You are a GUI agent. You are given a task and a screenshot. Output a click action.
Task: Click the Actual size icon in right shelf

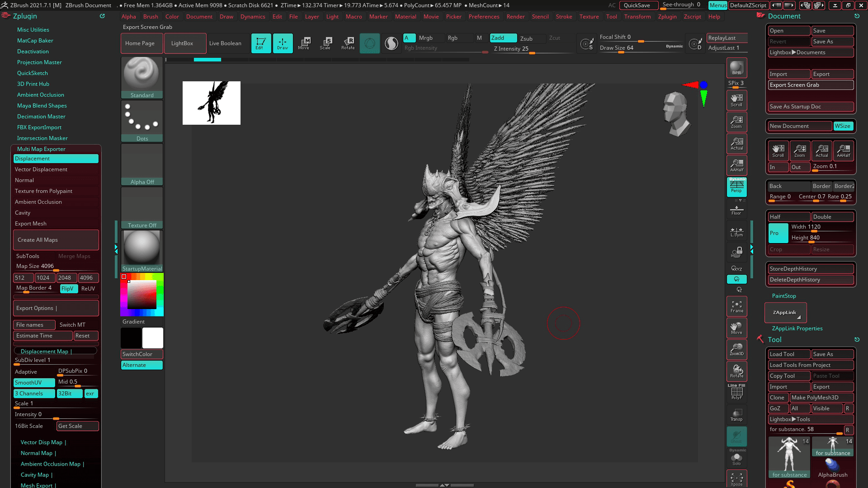736,144
